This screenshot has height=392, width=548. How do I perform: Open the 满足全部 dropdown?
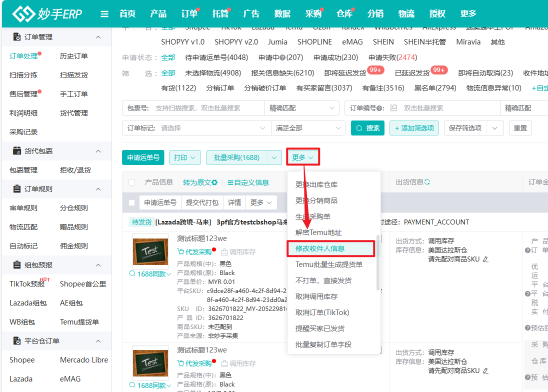[308, 128]
